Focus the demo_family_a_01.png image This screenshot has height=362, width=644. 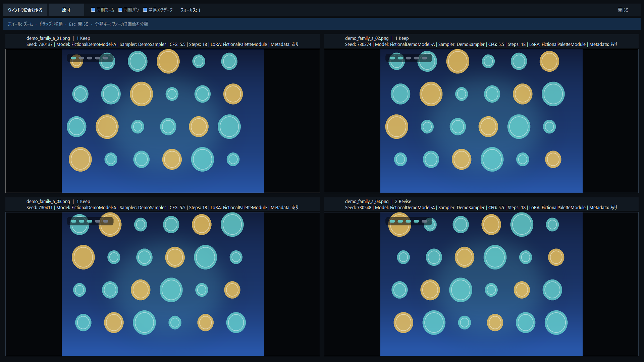pos(163,121)
